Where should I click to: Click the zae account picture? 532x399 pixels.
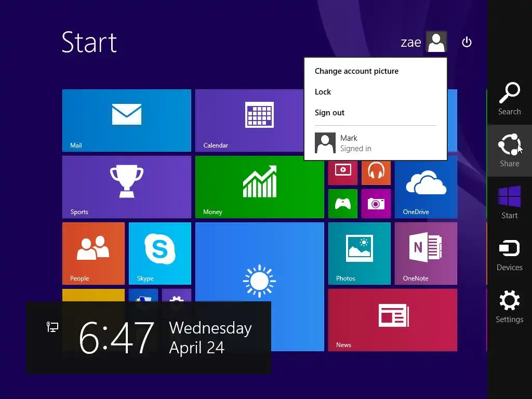(436, 42)
